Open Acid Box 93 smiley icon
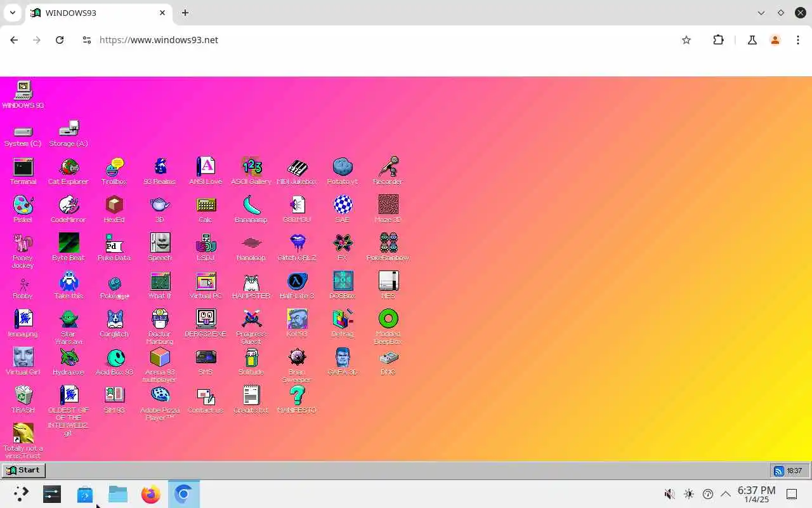812x508 pixels. (x=114, y=362)
